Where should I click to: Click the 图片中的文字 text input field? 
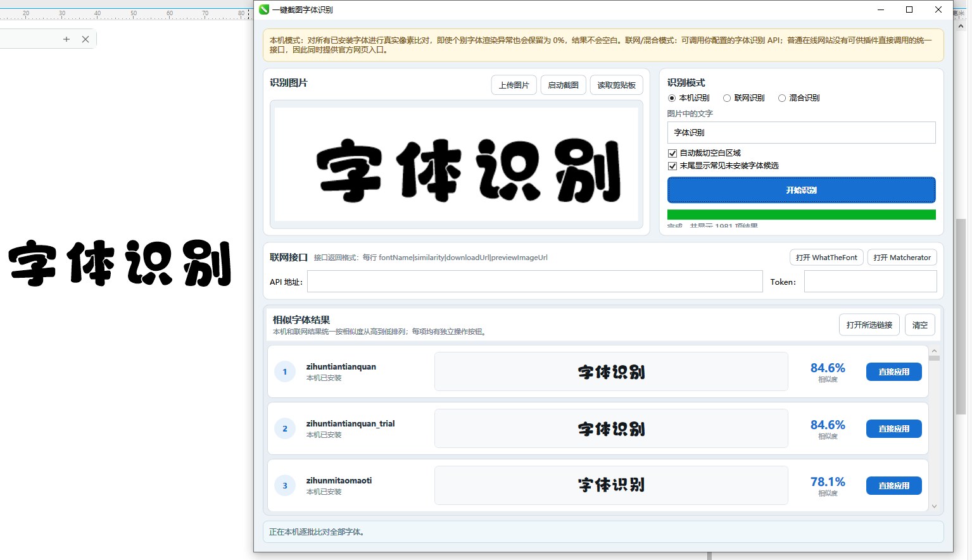click(x=801, y=132)
